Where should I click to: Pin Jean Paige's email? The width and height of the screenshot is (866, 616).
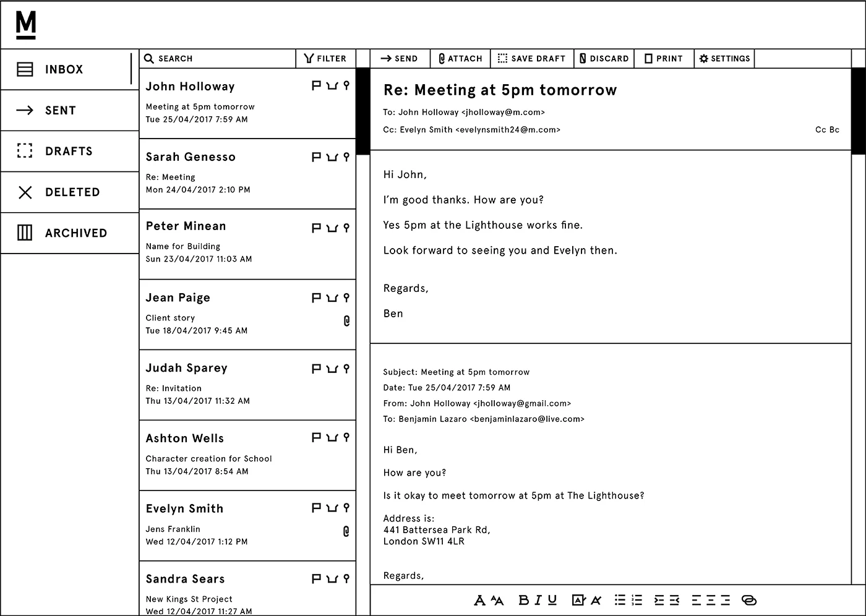(346, 298)
